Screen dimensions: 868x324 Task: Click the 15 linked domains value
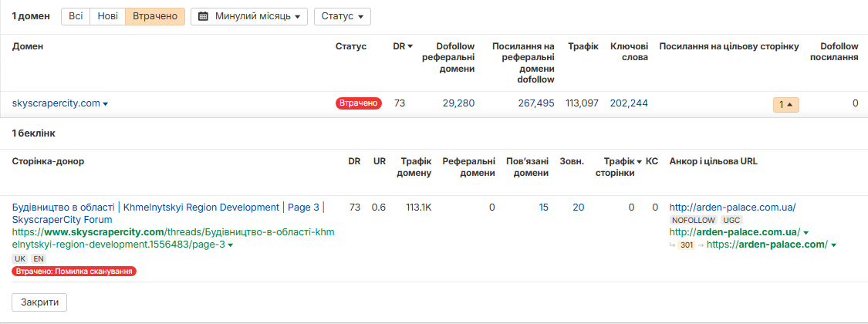[544, 208]
